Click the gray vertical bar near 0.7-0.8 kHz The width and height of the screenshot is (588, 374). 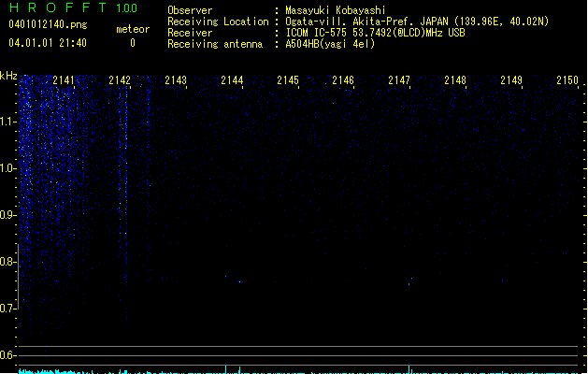point(19,277)
